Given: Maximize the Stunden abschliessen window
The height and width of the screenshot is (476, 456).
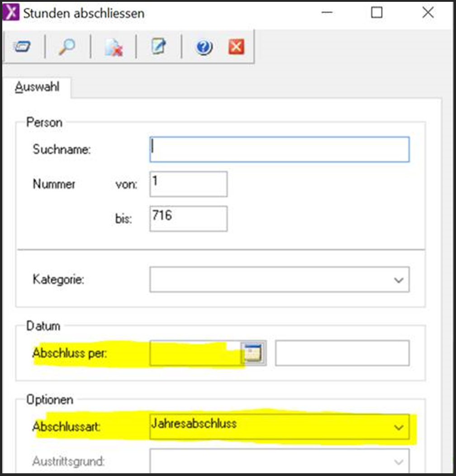Looking at the screenshot, I should pyautogui.click(x=376, y=13).
